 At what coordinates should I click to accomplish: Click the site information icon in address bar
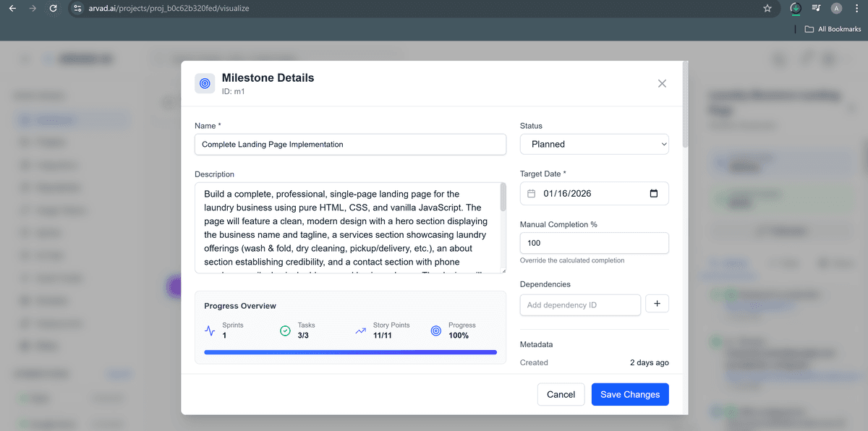77,8
